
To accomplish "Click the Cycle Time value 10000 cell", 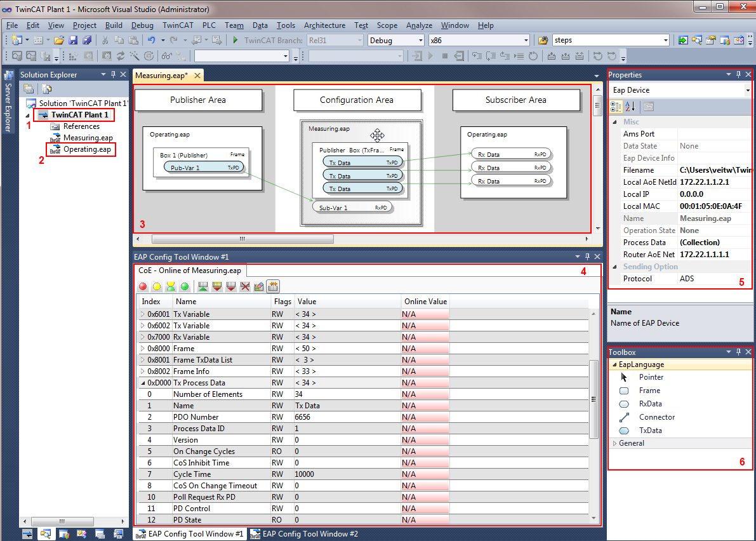I will click(x=347, y=474).
